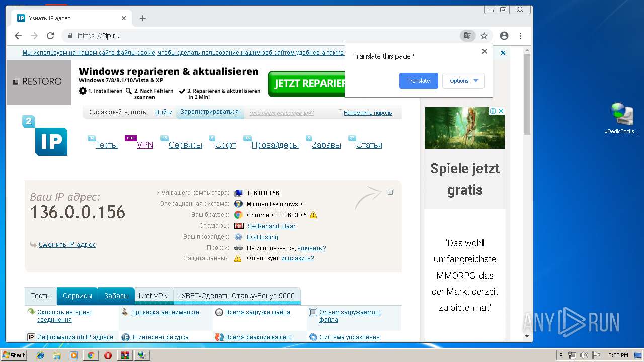
Task: Click the Войти login link
Action: [x=164, y=112]
